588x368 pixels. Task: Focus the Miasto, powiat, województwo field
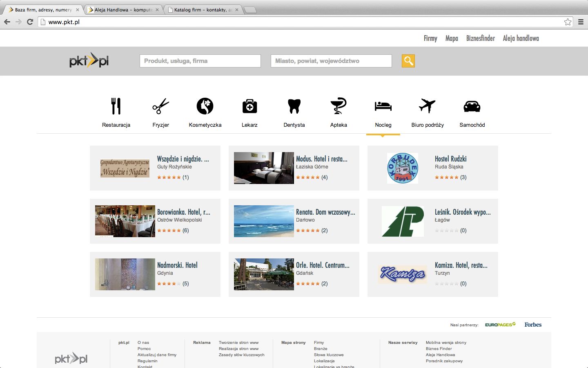(x=331, y=61)
